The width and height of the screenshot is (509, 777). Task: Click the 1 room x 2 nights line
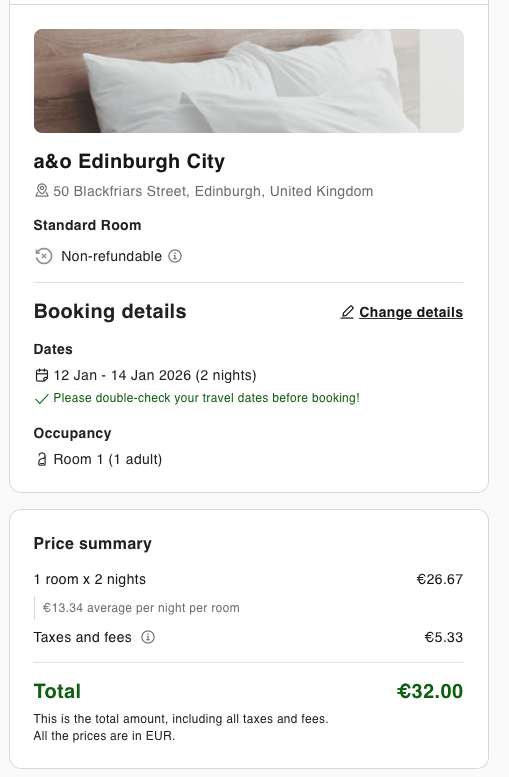90,579
